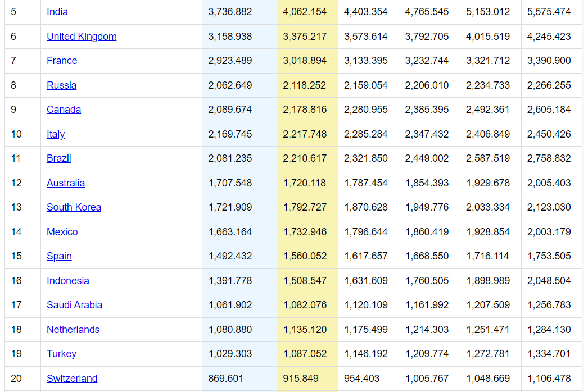Select Indonesia's highlighted value 1,508.547
The height and width of the screenshot is (392, 588).
pyautogui.click(x=305, y=281)
